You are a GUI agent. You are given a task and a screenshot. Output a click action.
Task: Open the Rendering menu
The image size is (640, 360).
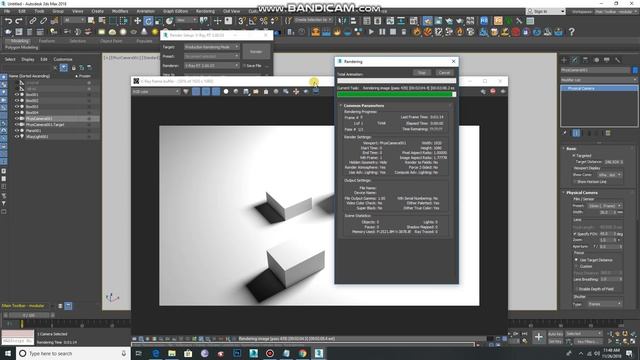[x=205, y=11]
